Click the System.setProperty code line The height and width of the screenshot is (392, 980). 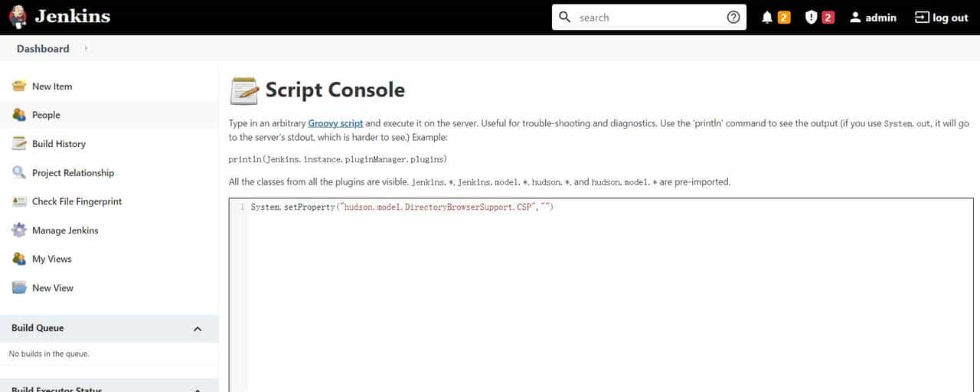[x=402, y=207]
